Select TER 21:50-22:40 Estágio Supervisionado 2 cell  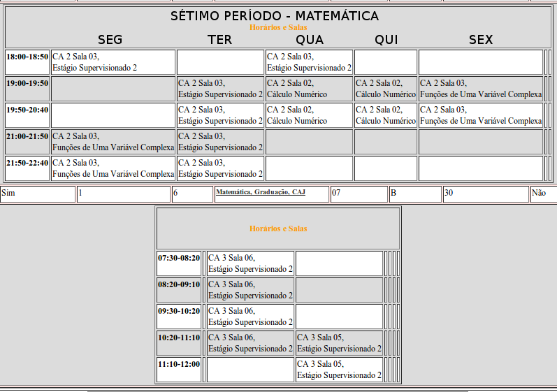click(x=221, y=168)
